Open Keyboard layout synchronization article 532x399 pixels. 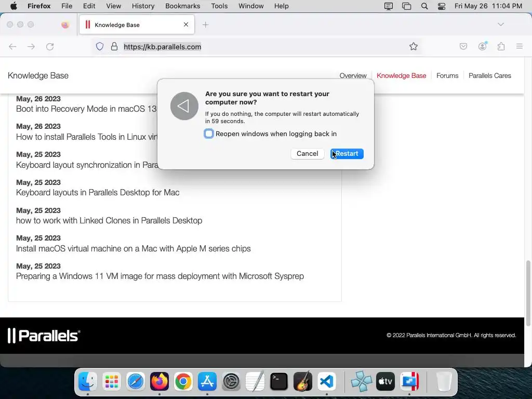coord(87,165)
